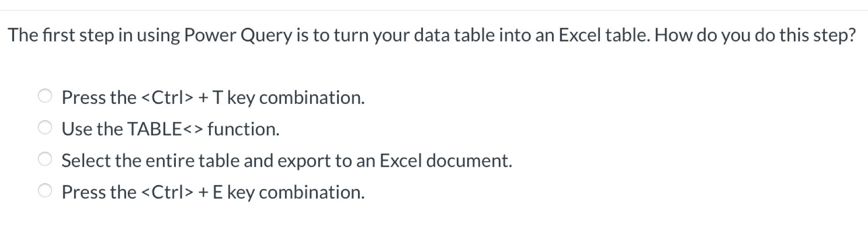The height and width of the screenshot is (226, 868).
Task: Click the Power Query question text
Action: [x=432, y=35]
